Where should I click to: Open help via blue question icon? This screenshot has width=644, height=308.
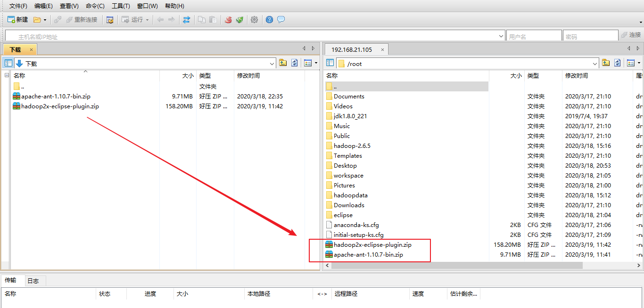[x=269, y=20]
